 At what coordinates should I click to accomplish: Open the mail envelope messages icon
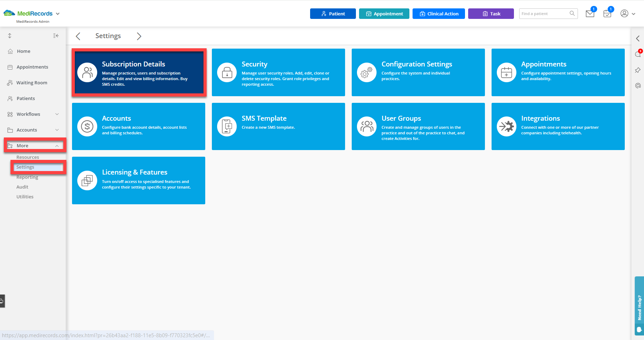click(x=590, y=14)
